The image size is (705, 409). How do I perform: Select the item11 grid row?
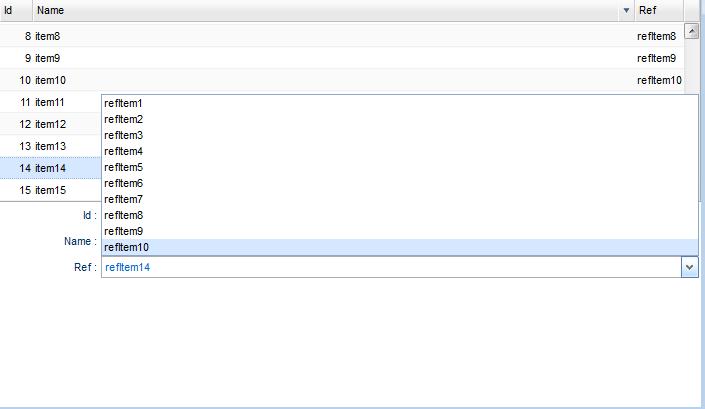pos(50,102)
